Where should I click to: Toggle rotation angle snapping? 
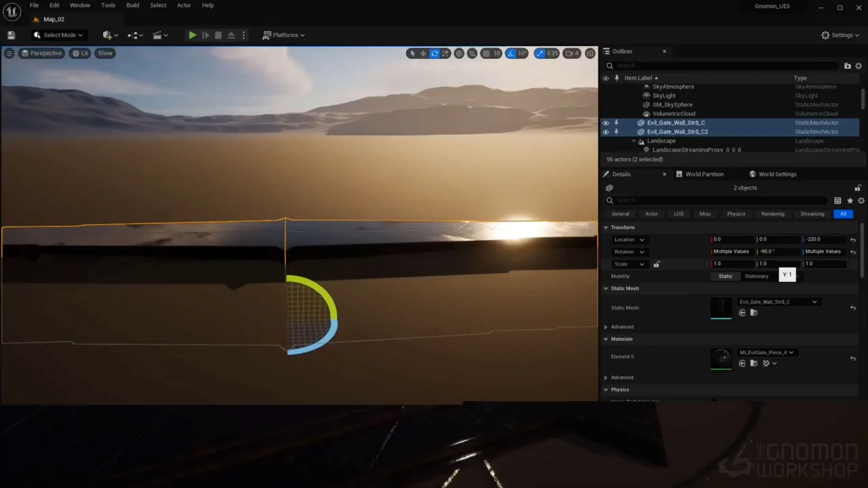pyautogui.click(x=511, y=53)
